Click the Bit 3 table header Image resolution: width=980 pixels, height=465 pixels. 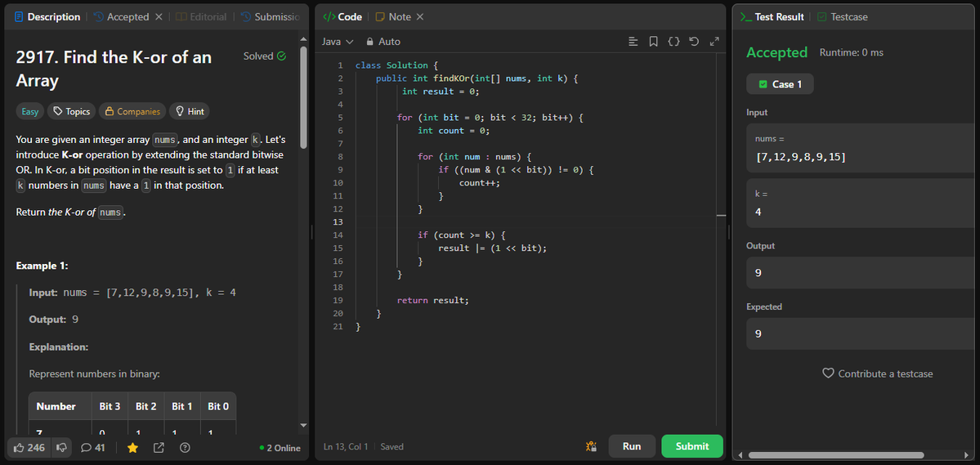point(110,406)
